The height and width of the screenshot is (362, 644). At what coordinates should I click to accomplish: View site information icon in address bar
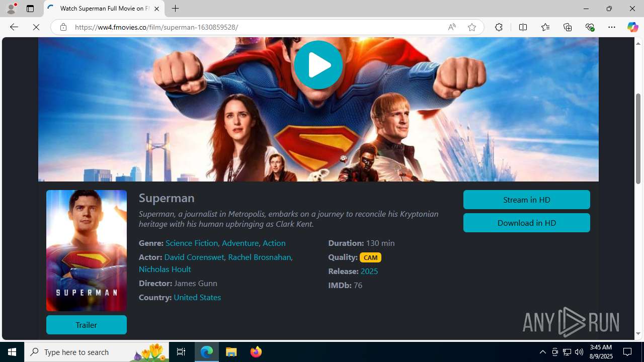(63, 27)
